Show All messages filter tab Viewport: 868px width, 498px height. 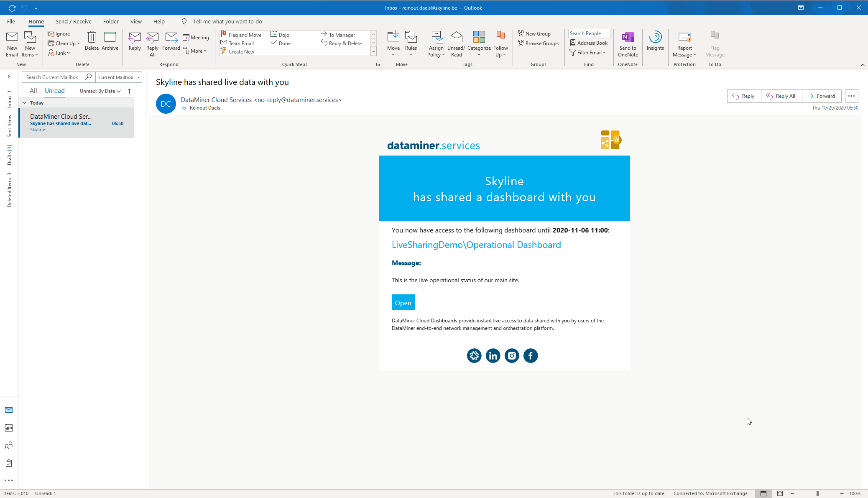pyautogui.click(x=33, y=91)
